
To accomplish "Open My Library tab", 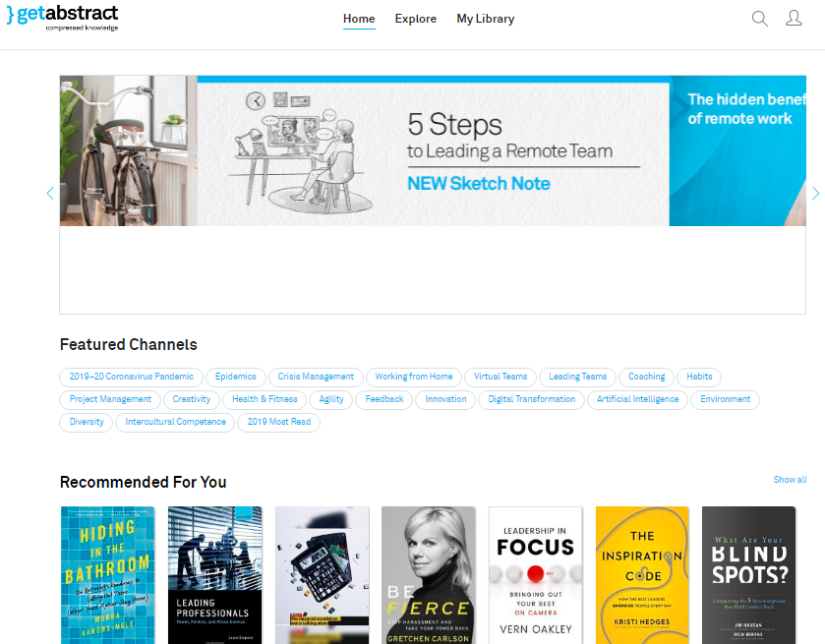I will click(x=485, y=19).
